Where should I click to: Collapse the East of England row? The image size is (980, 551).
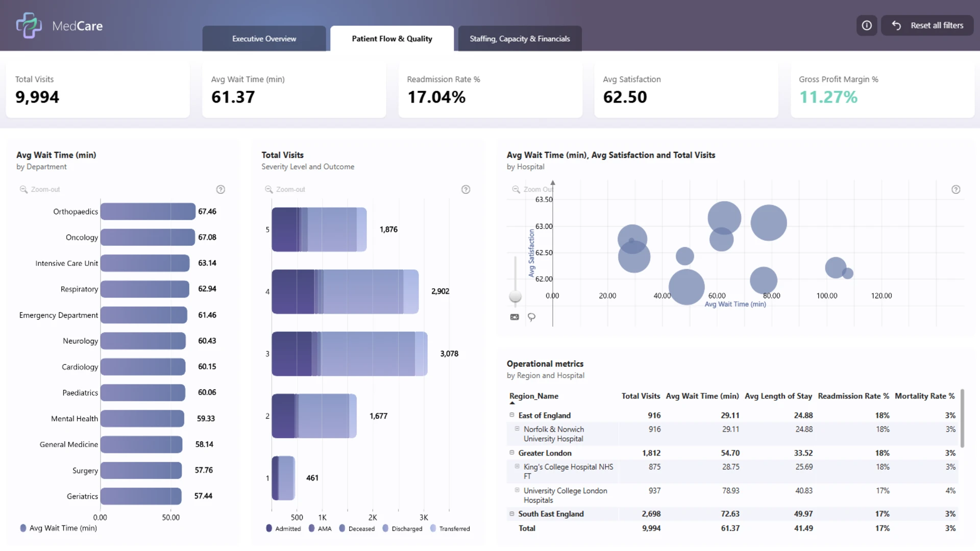point(511,415)
